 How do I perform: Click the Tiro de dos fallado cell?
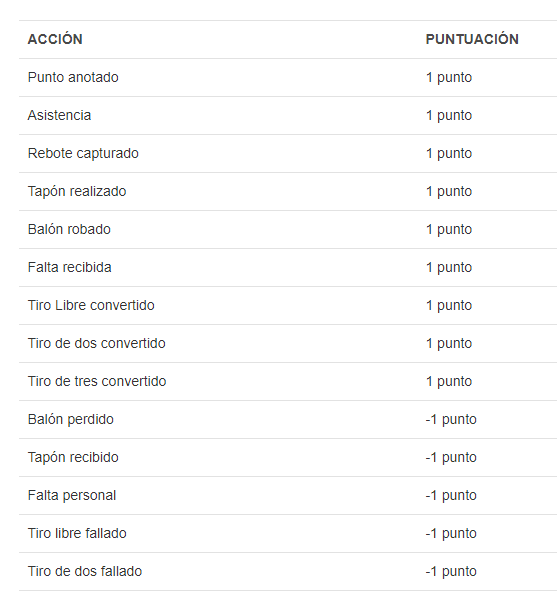tap(85, 571)
